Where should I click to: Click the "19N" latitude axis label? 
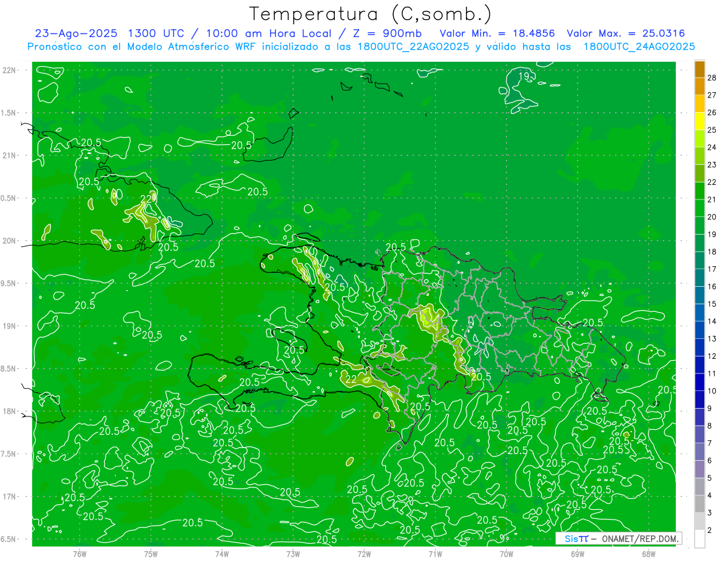pyautogui.click(x=10, y=326)
